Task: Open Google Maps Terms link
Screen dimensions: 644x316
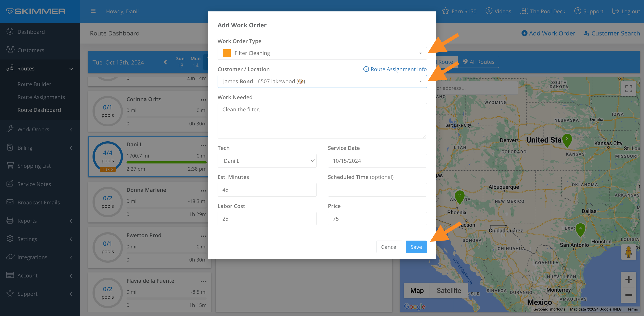Action: [x=632, y=309]
